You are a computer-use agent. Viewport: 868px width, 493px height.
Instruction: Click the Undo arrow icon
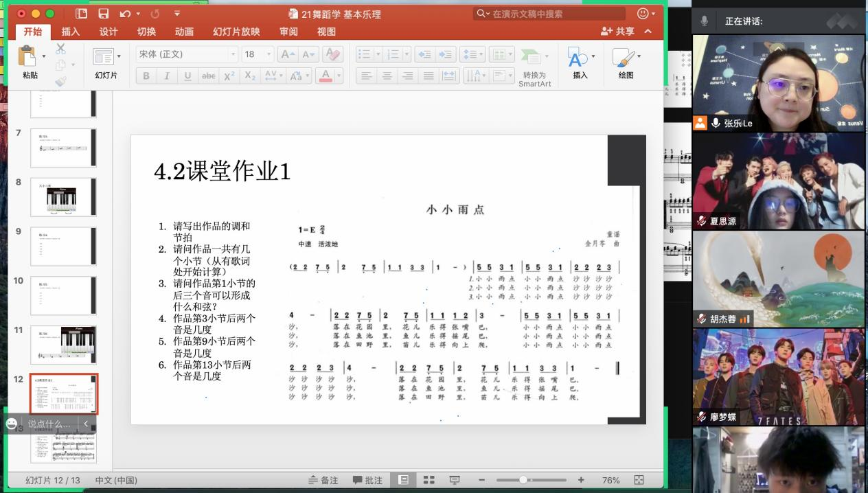[x=125, y=14]
